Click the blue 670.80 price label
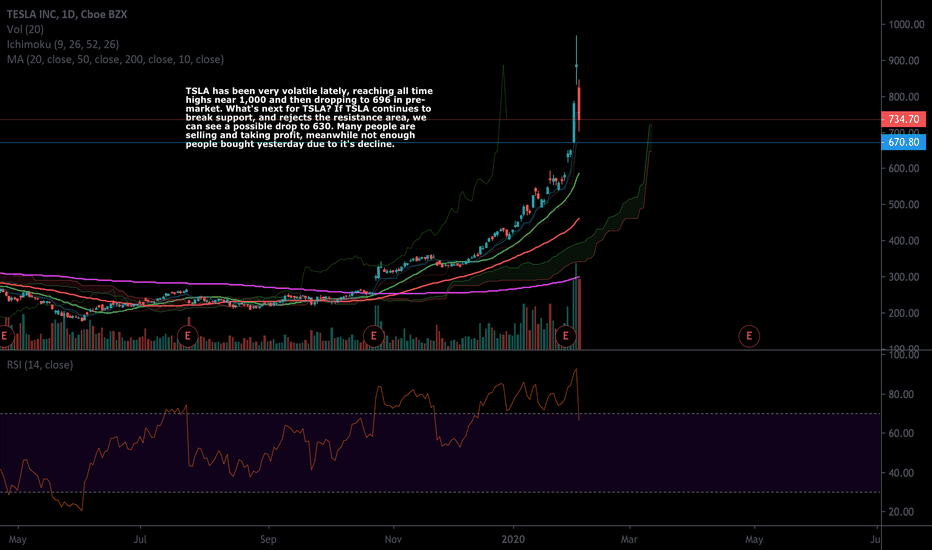932x550 pixels. 903,142
